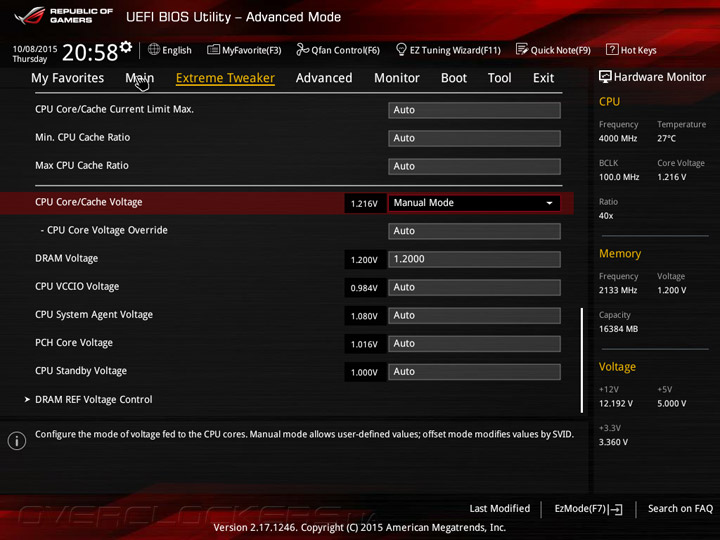Click the CPU Core Voltage Override field
This screenshot has width=720, height=540.
(474, 231)
